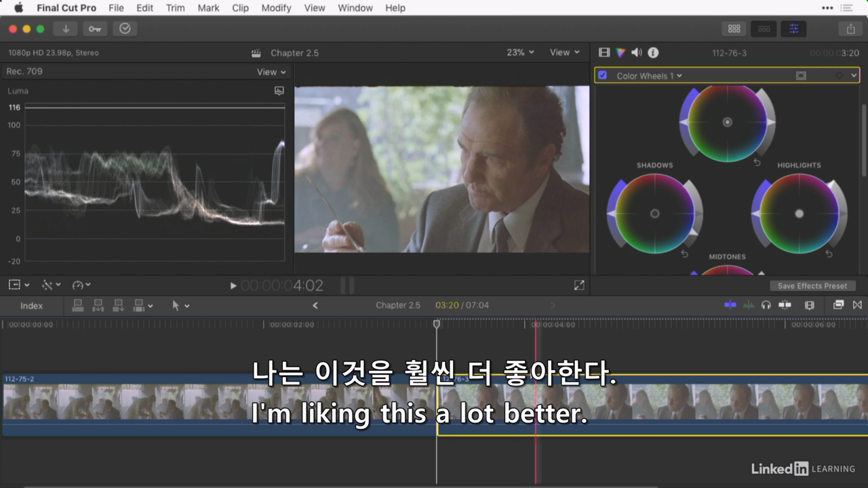Open the Apple menu
The image size is (868, 488).
click(18, 8)
